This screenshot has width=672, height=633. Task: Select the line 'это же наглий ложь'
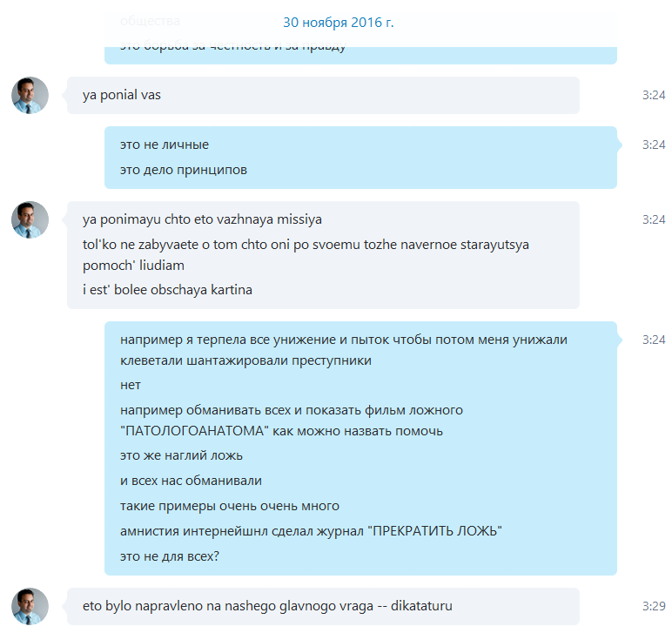click(181, 455)
